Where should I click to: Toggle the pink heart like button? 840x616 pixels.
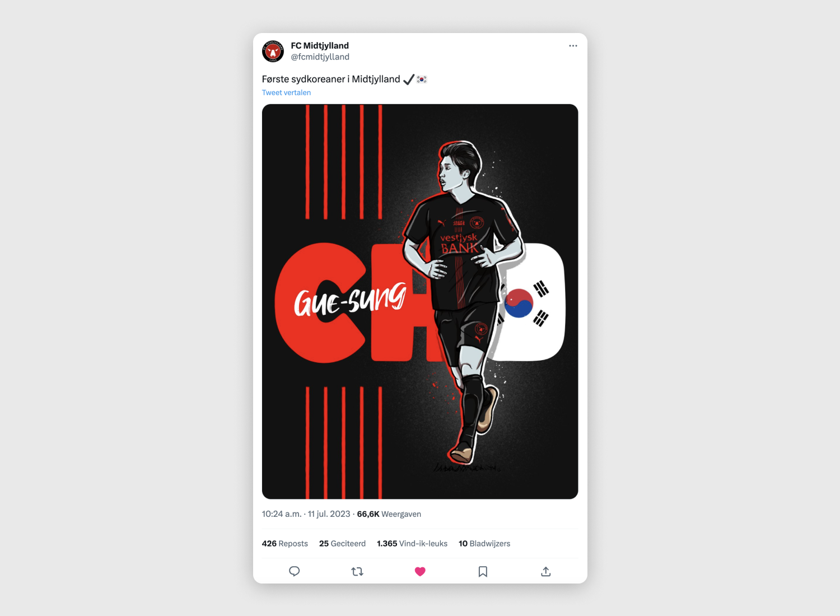point(420,571)
